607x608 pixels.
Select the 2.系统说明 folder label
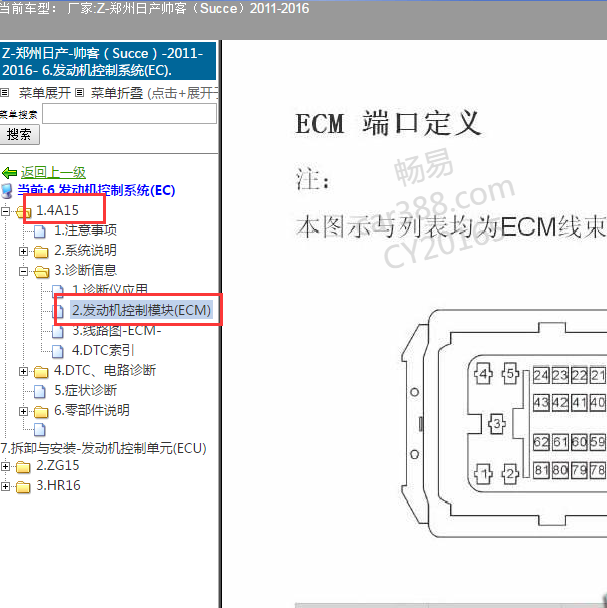point(85,250)
